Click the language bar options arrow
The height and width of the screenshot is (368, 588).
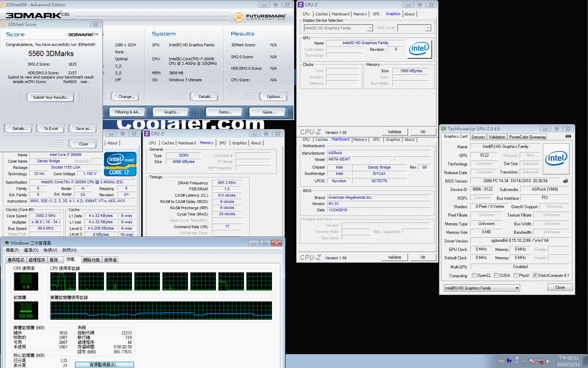click(517, 362)
